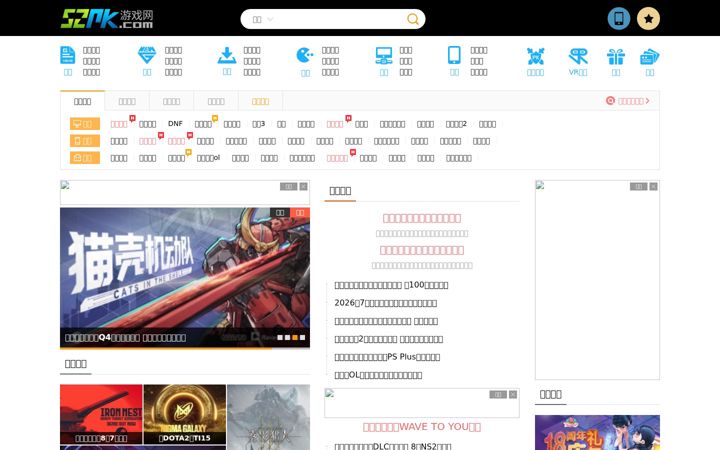Viewport: 720px width, 450px height.
Task: Open the gift box icon
Action: pyautogui.click(x=616, y=56)
